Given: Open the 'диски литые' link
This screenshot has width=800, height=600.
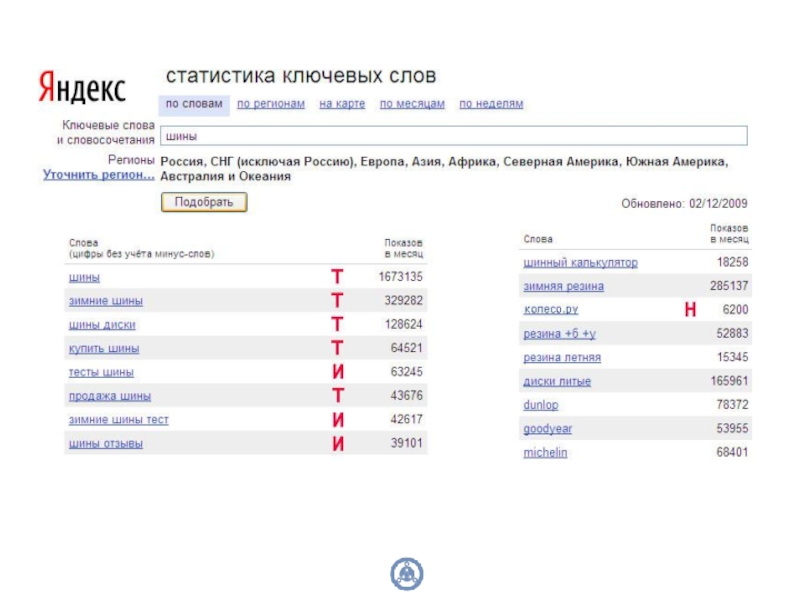Looking at the screenshot, I should [x=557, y=382].
